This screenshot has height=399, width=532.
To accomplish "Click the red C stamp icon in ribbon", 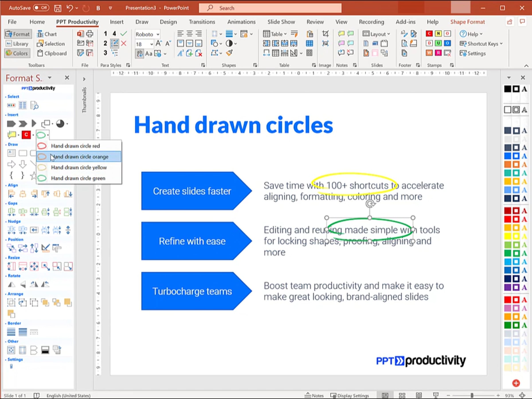I will [x=429, y=34].
